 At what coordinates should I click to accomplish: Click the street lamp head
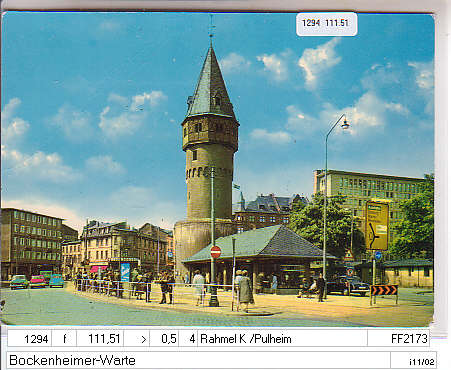click(x=345, y=124)
